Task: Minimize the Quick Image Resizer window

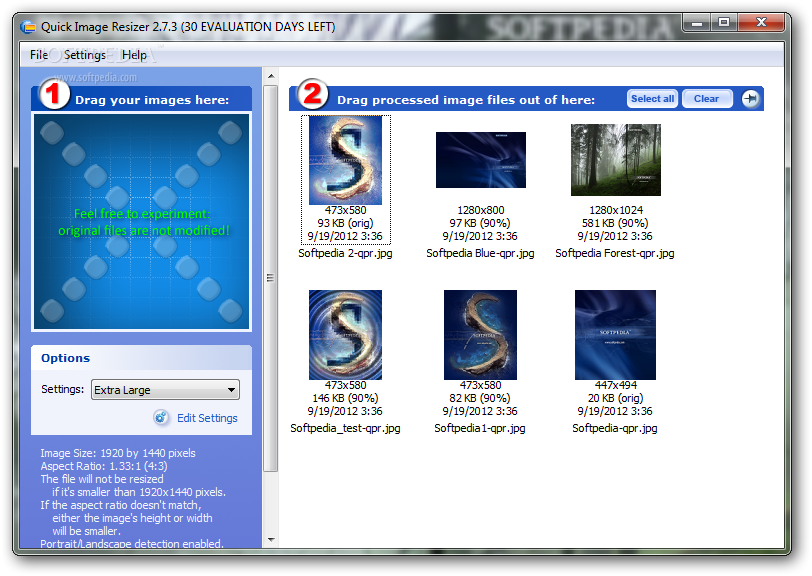Action: (697, 23)
